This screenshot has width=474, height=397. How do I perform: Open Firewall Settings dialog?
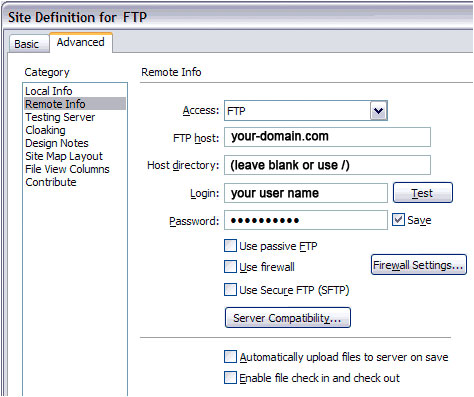(x=419, y=265)
